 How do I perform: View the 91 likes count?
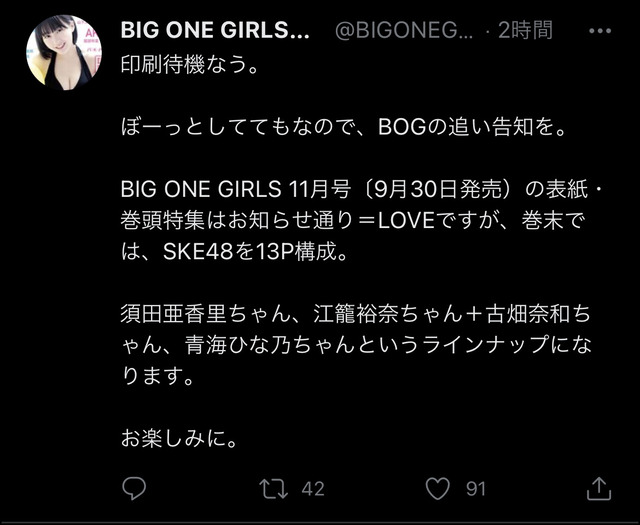click(476, 489)
